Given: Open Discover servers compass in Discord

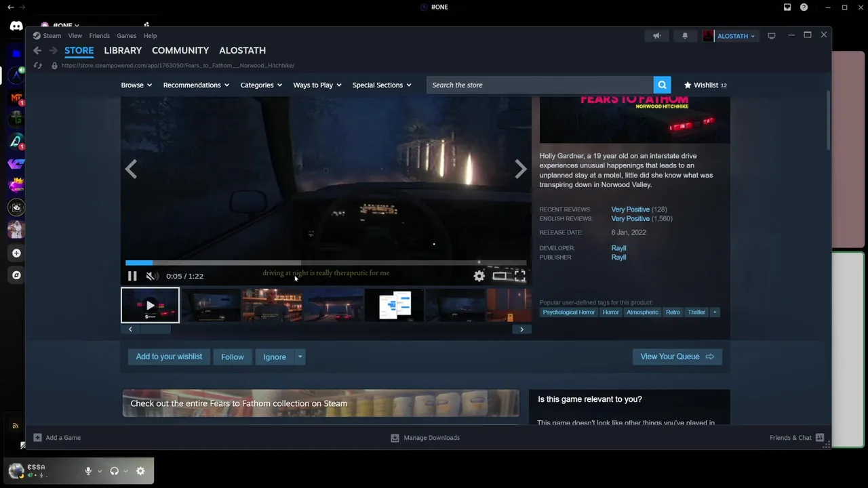Looking at the screenshot, I should 16,275.
